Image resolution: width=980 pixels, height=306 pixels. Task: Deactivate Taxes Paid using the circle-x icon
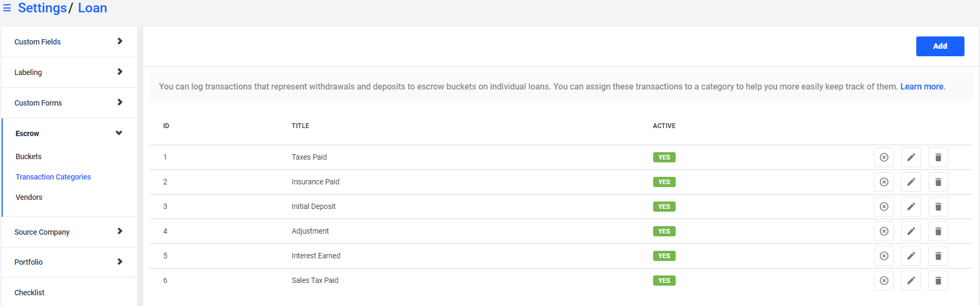(x=884, y=158)
